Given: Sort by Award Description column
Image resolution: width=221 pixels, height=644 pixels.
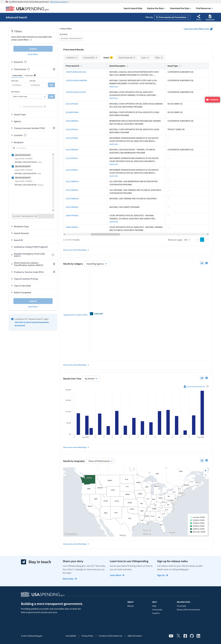Looking at the screenshot, I should pos(128,66).
